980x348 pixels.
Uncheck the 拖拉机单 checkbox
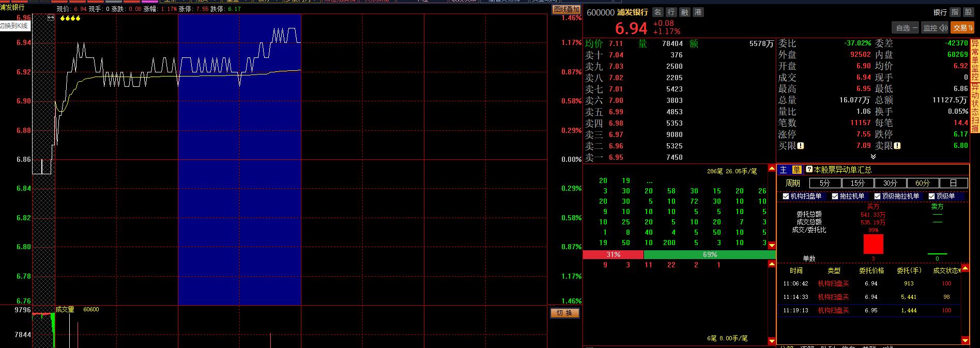835,196
